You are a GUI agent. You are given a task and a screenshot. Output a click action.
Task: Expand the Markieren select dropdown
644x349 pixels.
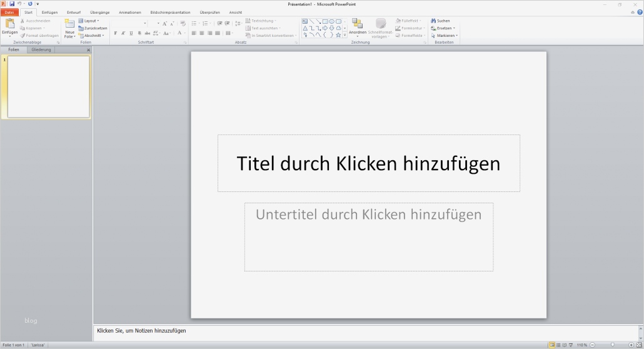click(446, 36)
